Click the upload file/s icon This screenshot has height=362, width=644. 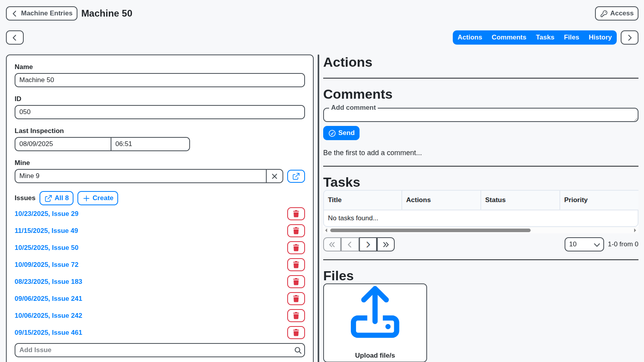(x=375, y=313)
